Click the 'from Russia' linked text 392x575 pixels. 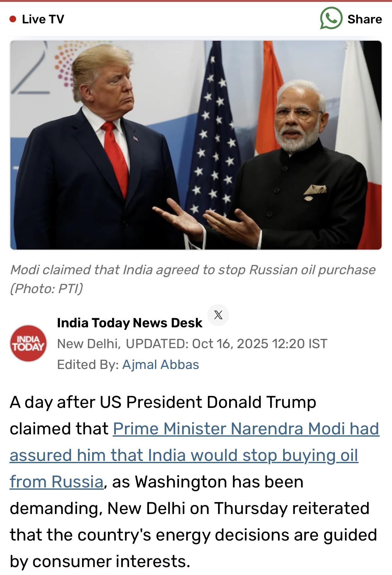point(56,482)
